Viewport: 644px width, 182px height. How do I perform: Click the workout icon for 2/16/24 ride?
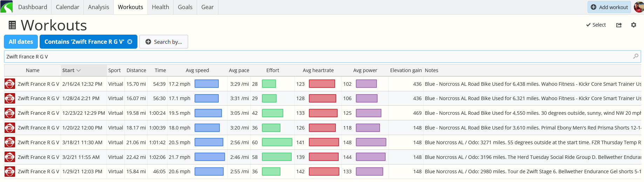click(10, 84)
